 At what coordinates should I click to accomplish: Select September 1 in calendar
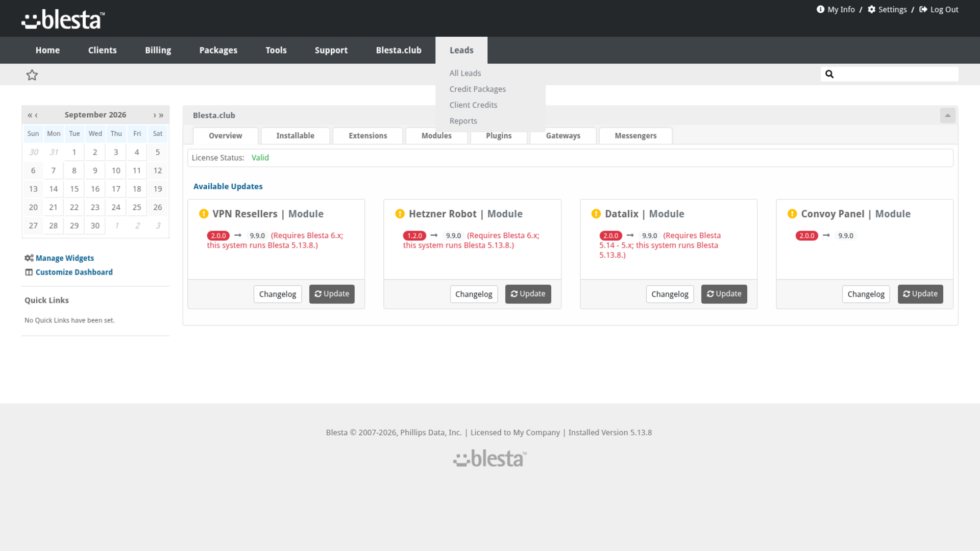pos(74,152)
